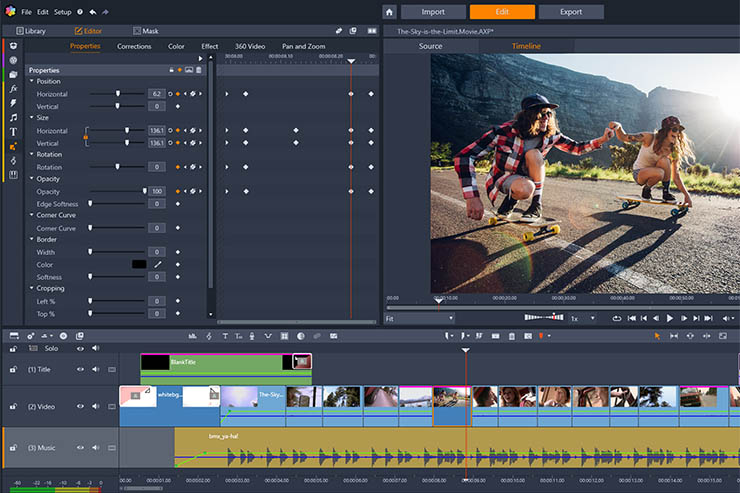Switch to the Corrections tab
740x493 pixels.
tap(134, 46)
